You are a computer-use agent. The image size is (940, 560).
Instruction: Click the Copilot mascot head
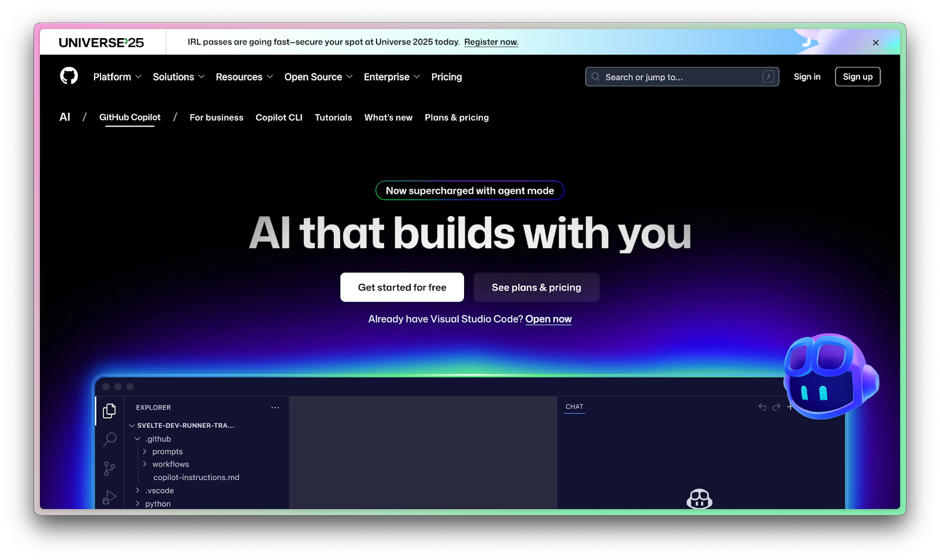[830, 376]
